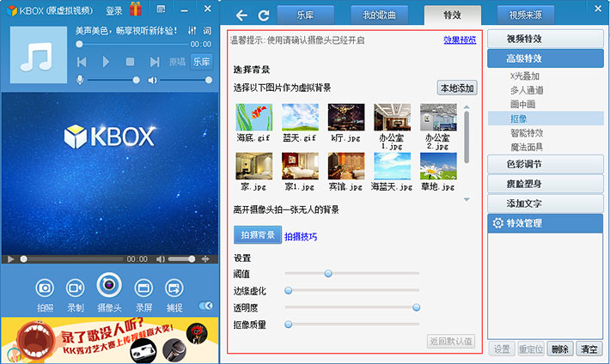Open the 拍摄技巧 link
This screenshot has height=364, width=610.
[301, 236]
